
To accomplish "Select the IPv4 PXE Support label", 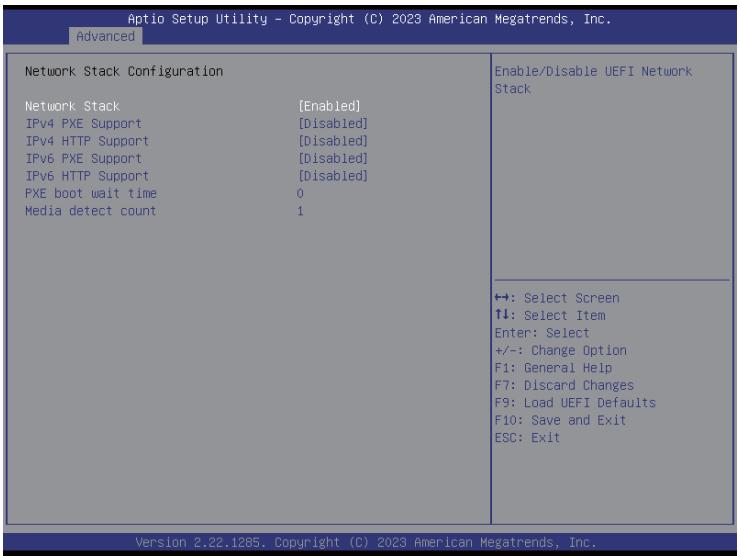I will [x=83, y=124].
